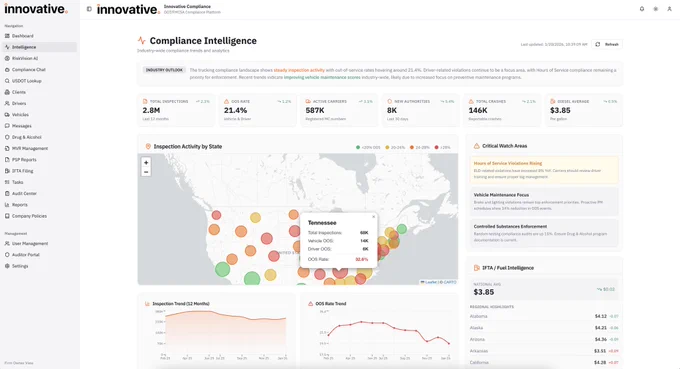Click the Reports bar-chart icon in sidebar
This screenshot has height=369, width=680.
(7, 205)
